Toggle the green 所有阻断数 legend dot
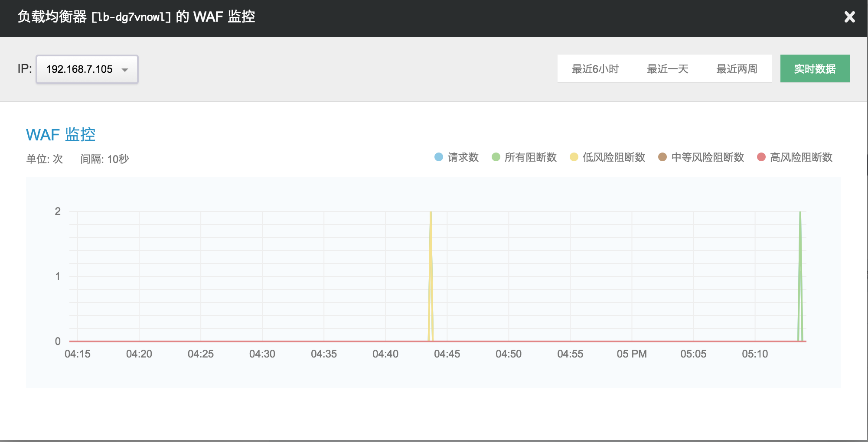 click(496, 157)
